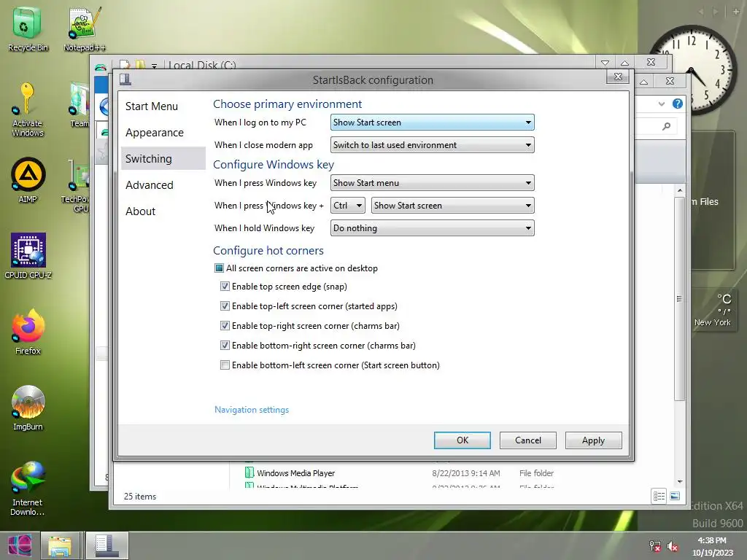Open the Navigation settings link
This screenshot has width=747, height=560.
point(252,410)
